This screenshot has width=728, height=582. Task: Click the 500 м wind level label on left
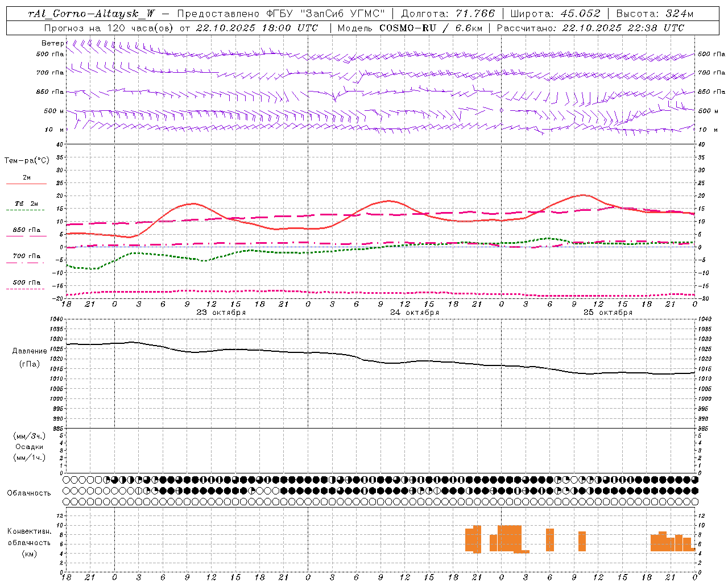54,111
